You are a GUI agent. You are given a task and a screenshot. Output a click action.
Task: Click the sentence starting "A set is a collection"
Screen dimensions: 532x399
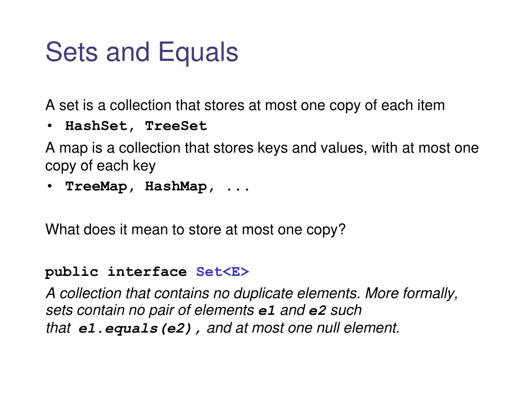pyautogui.click(x=245, y=105)
